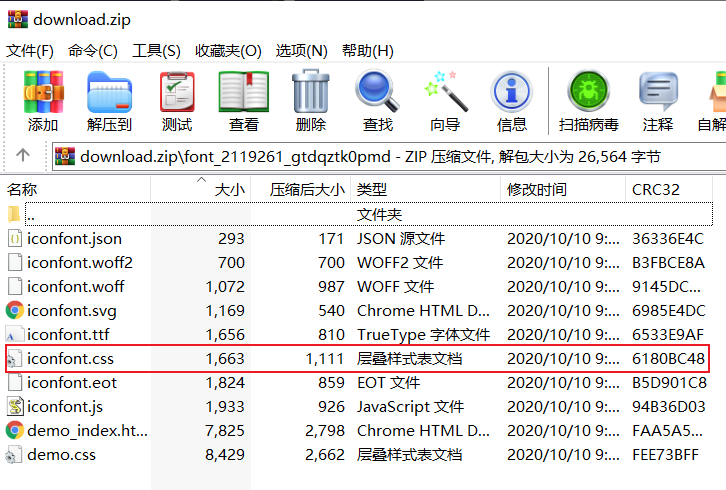This screenshot has height=490, width=726.
Task: Open the 命令(C) menu
Action: coord(93,50)
